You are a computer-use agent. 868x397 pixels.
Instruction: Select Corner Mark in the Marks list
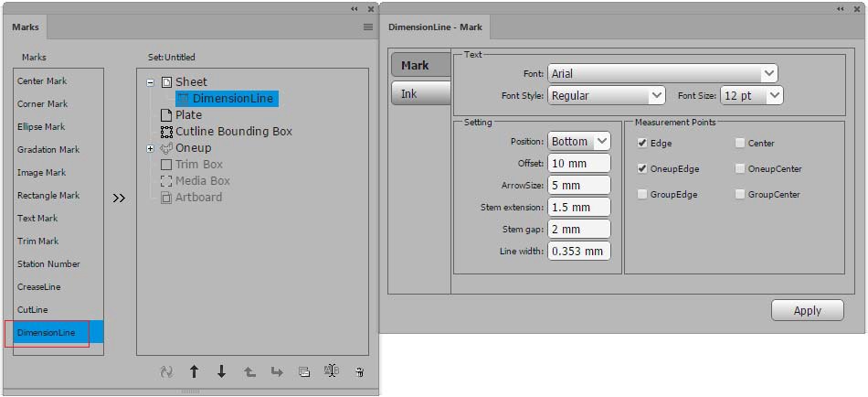tap(58, 103)
